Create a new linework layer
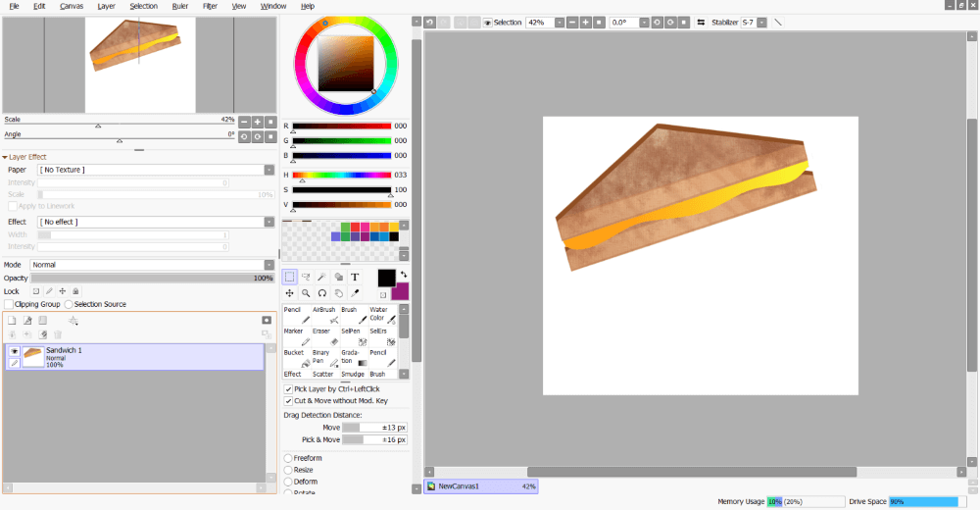This screenshot has height=510, width=980. [x=27, y=321]
